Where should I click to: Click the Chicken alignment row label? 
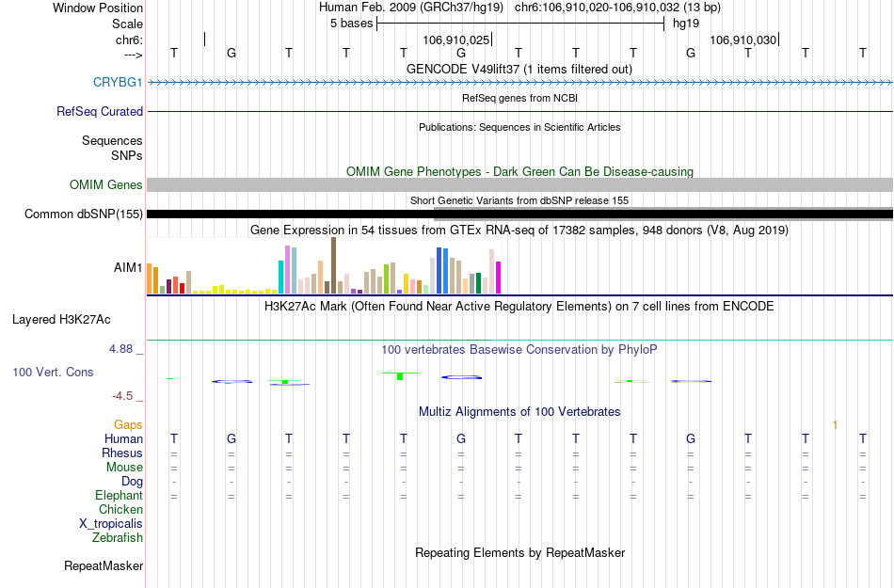tap(120, 509)
